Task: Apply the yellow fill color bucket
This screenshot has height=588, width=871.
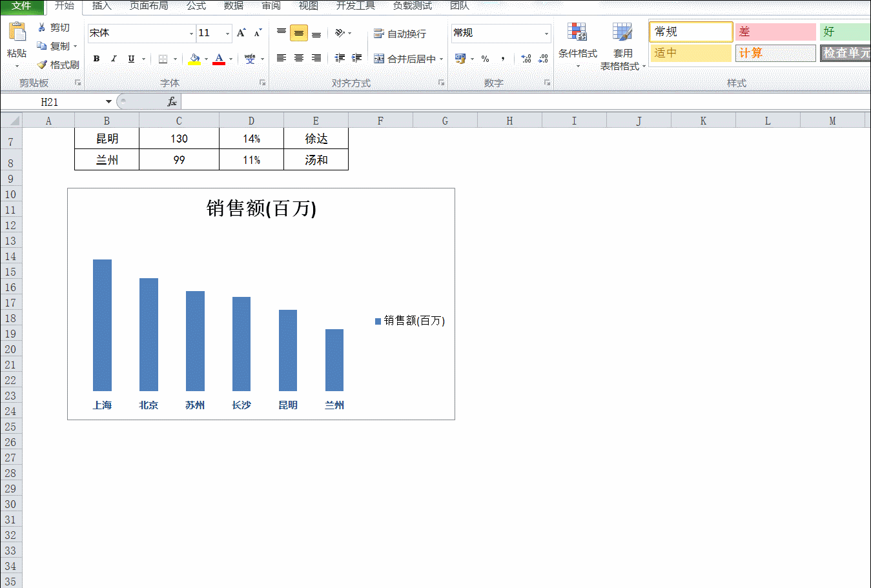Action: pos(194,59)
